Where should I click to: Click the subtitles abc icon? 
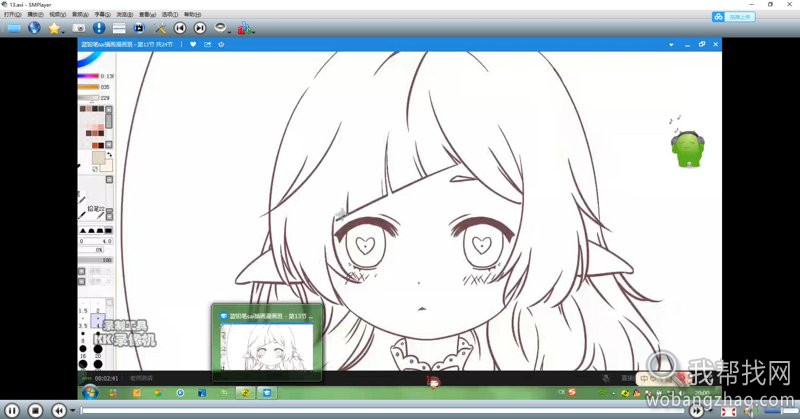(x=244, y=28)
